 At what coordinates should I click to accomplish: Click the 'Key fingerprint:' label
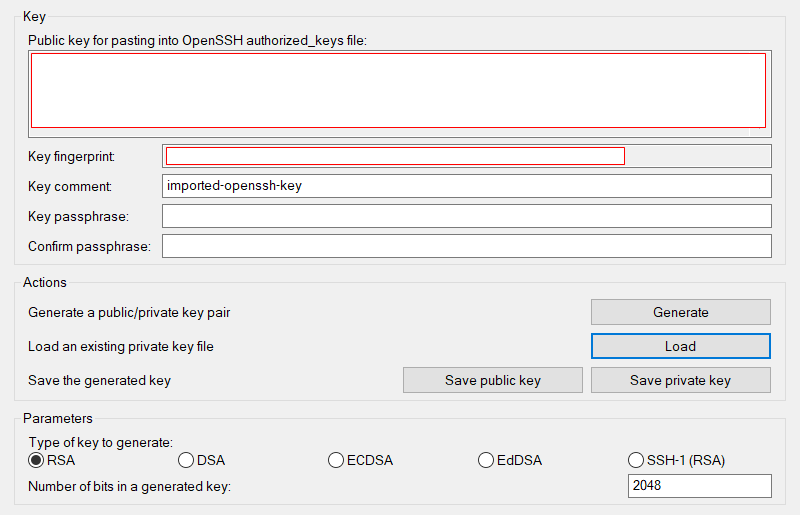(x=71, y=156)
